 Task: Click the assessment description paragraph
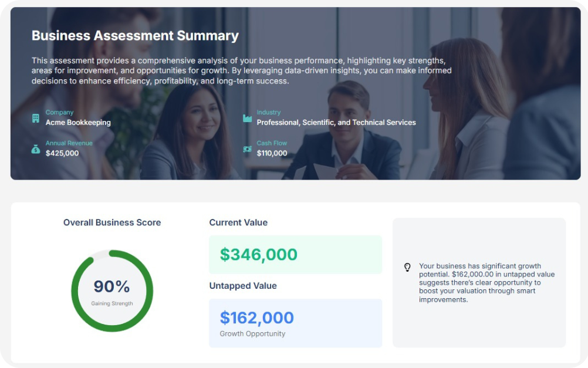coord(242,71)
